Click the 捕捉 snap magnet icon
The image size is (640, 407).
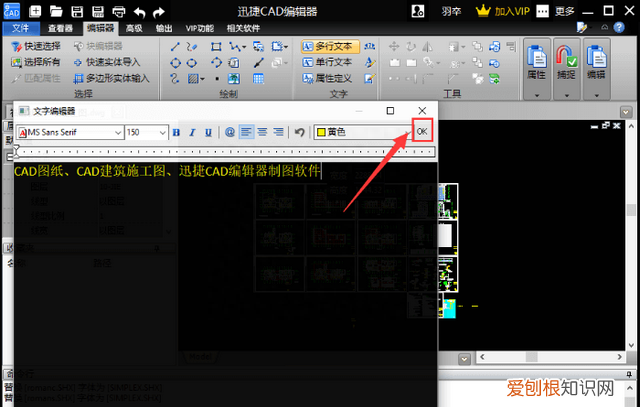[x=567, y=62]
